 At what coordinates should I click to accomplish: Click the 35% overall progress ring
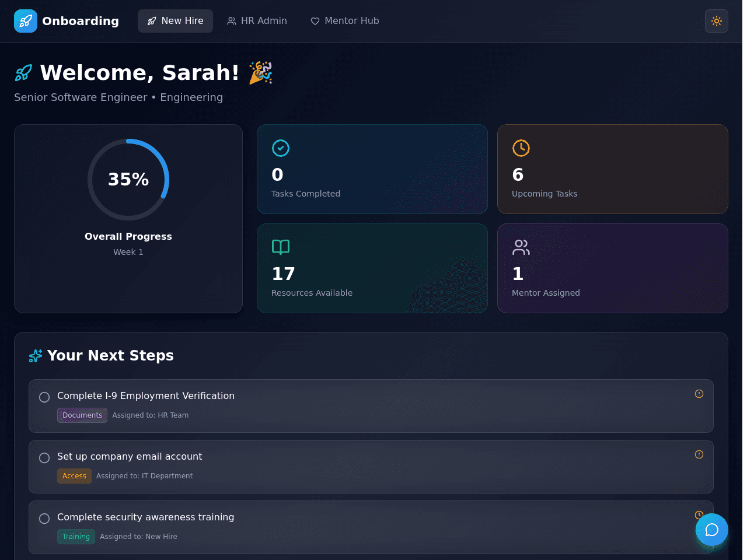(128, 180)
